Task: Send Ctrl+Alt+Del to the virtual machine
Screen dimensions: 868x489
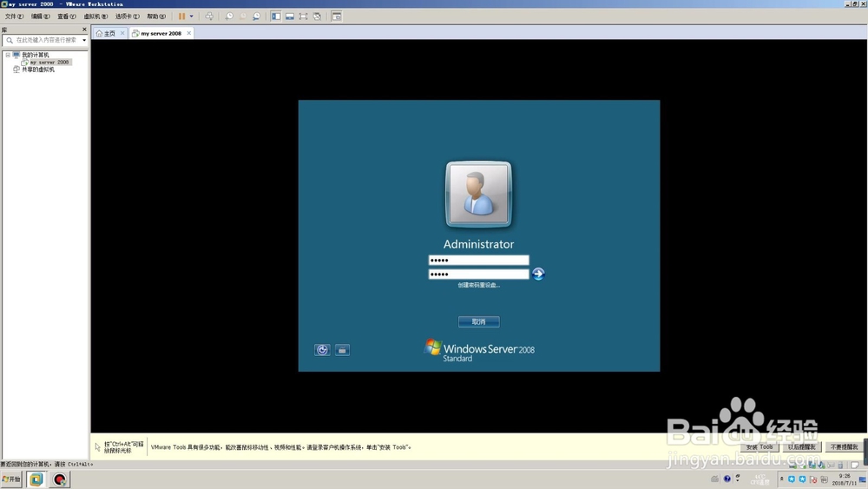Action: click(209, 16)
